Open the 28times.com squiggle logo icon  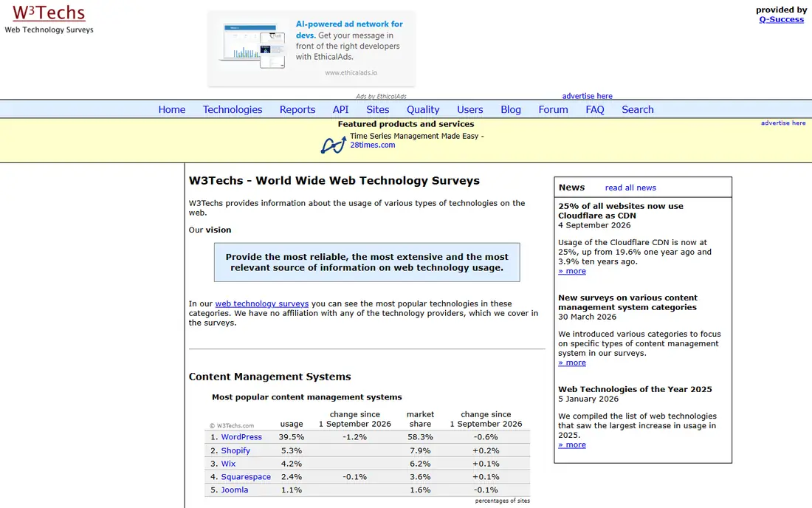334,145
